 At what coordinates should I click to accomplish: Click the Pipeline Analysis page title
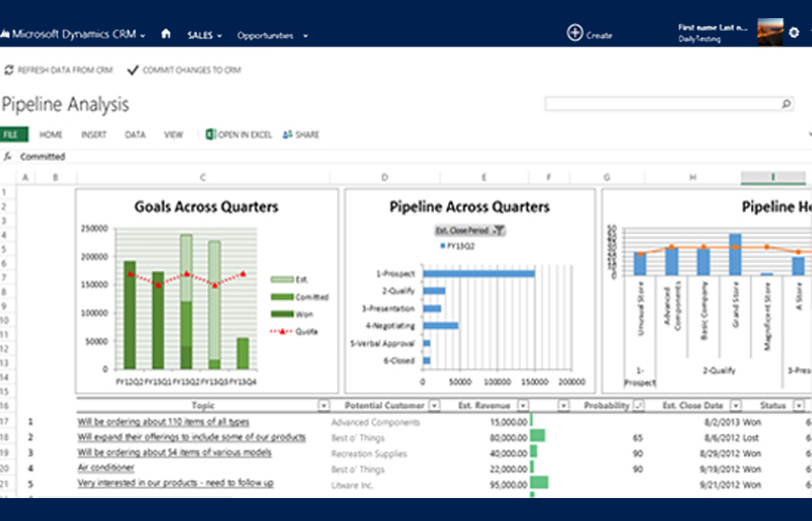point(65,104)
